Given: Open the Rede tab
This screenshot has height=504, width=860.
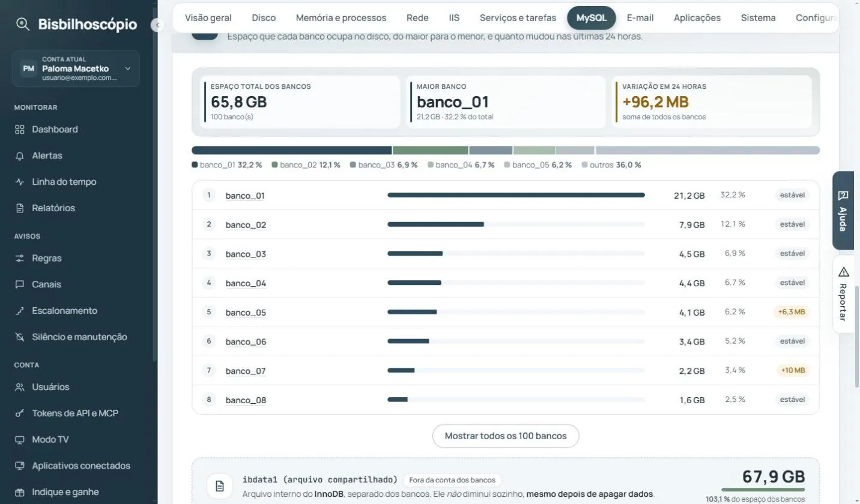Looking at the screenshot, I should 417,18.
